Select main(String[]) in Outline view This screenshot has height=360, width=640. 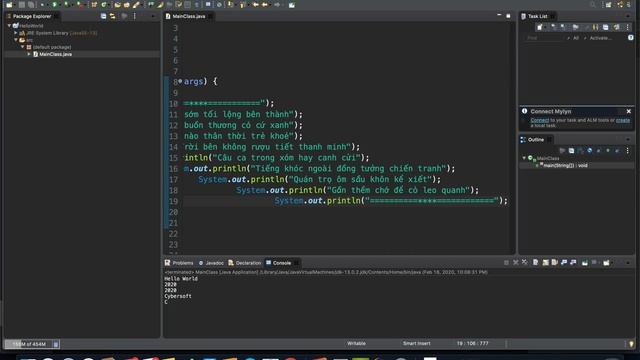click(565, 165)
